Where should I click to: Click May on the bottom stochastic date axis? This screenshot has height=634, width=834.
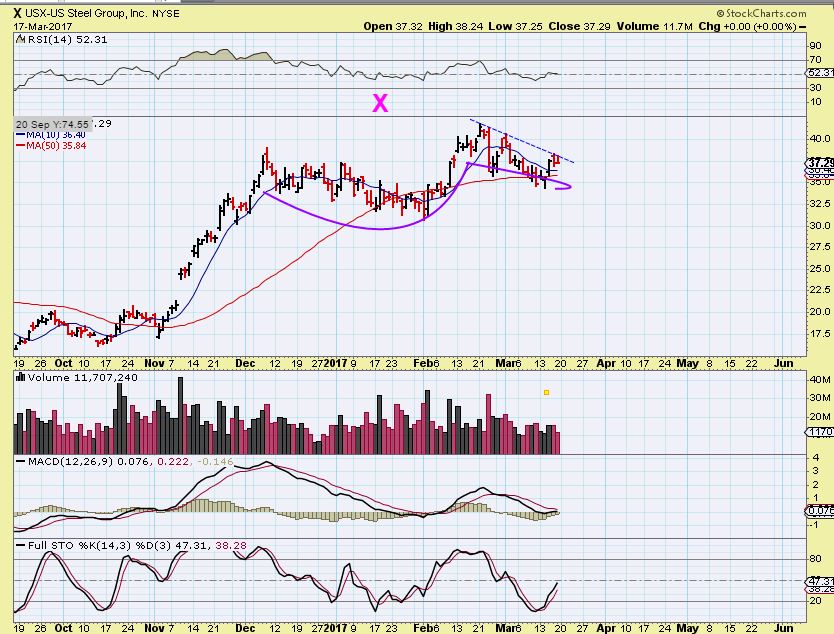(688, 628)
